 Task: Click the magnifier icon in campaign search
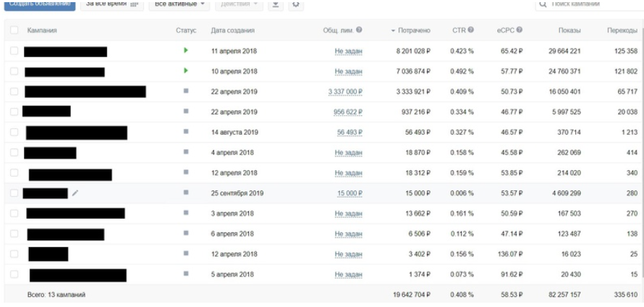[x=543, y=4]
